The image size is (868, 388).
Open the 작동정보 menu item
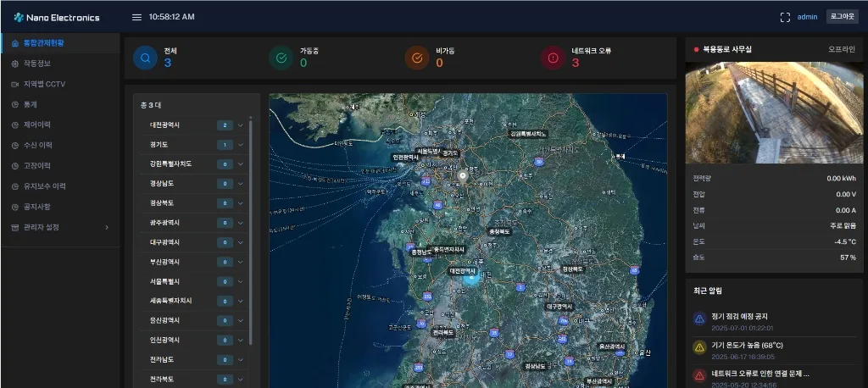(60, 64)
